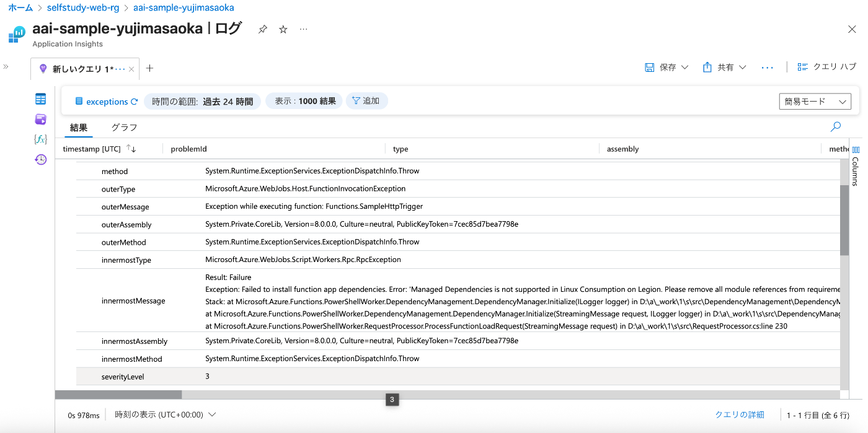
Task: Open the クエリ ハブ query hub
Action: (826, 67)
